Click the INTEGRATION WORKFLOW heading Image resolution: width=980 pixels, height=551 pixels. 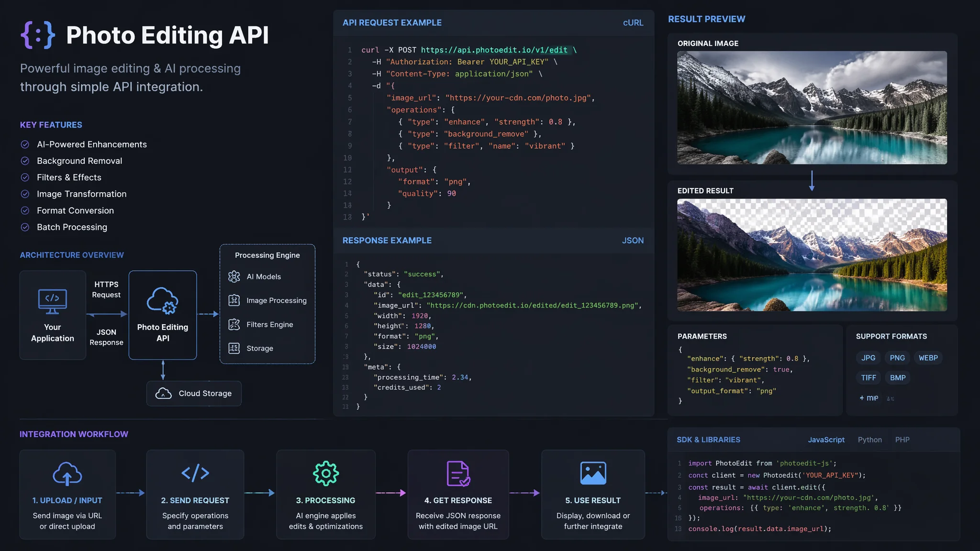coord(74,434)
